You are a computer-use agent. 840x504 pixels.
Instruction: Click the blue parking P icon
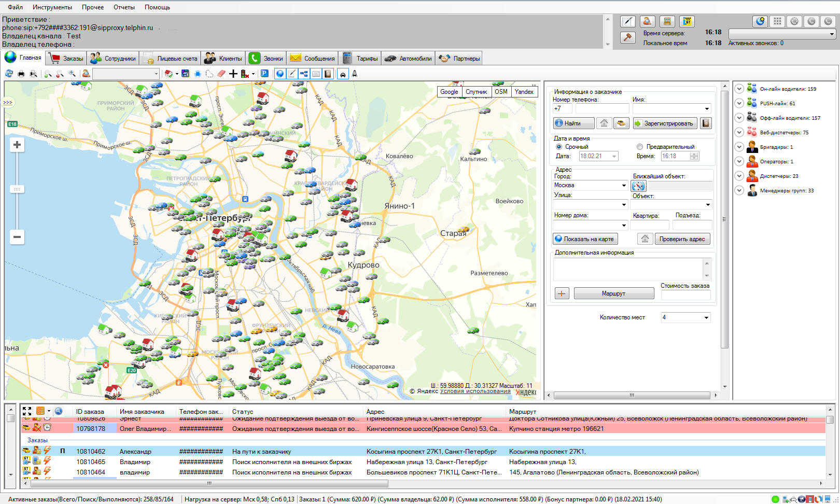tap(264, 74)
